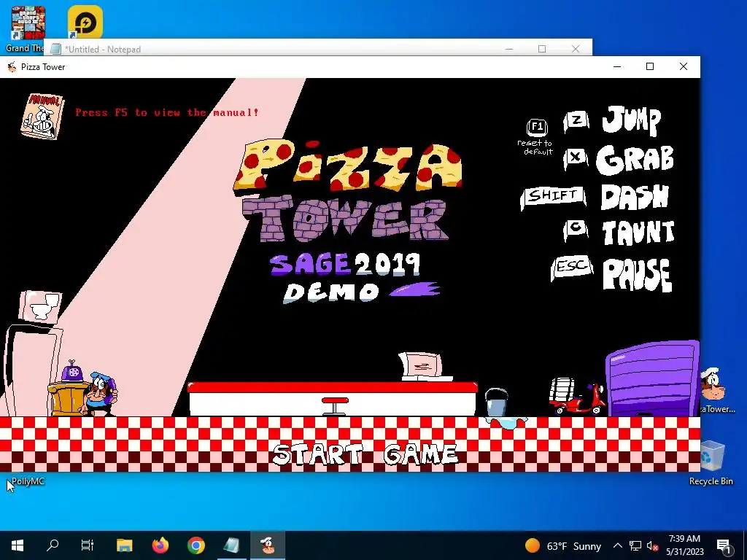Click the Peppino character by the phone
Image resolution: width=747 pixels, height=560 pixels.
pos(100,394)
